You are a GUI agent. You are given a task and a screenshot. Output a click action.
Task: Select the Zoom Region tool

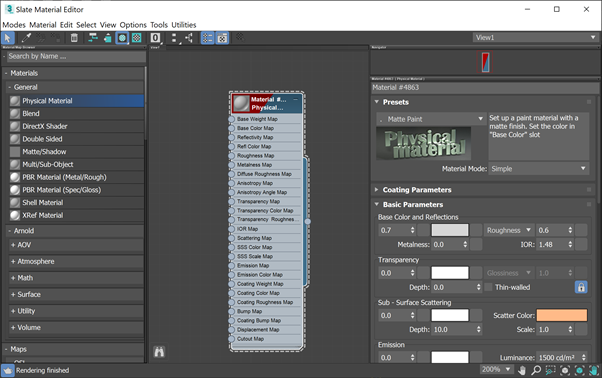[551, 370]
